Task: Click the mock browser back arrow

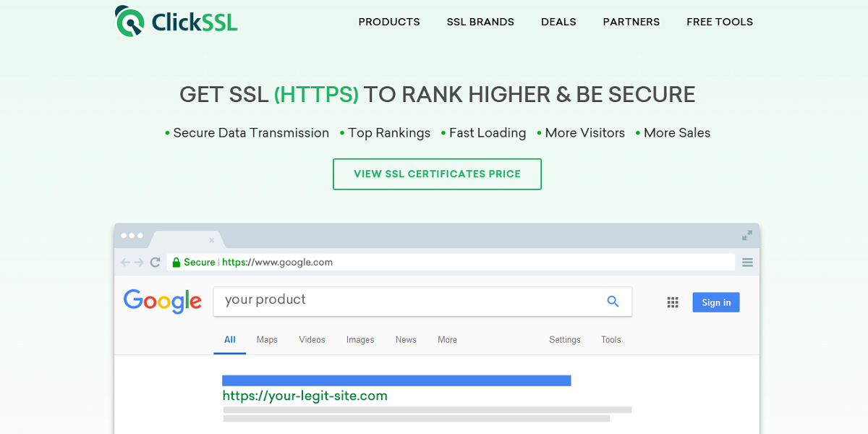Action: (126, 263)
